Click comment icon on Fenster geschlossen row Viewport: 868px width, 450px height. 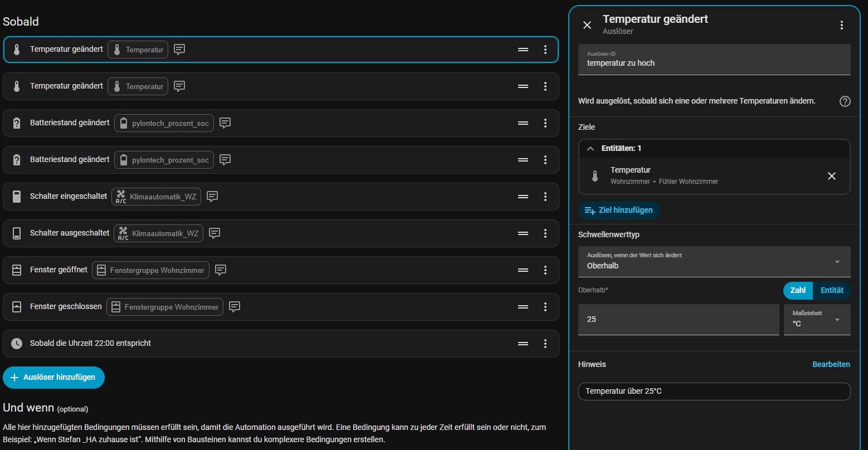click(235, 307)
